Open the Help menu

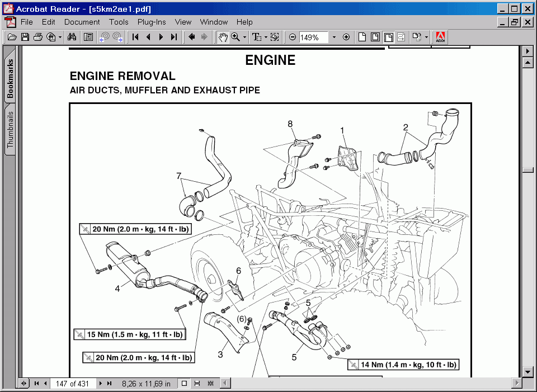pos(244,22)
